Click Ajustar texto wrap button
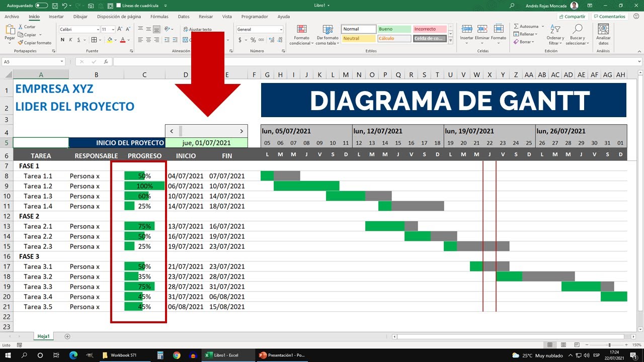This screenshot has width=644, height=362. [198, 29]
